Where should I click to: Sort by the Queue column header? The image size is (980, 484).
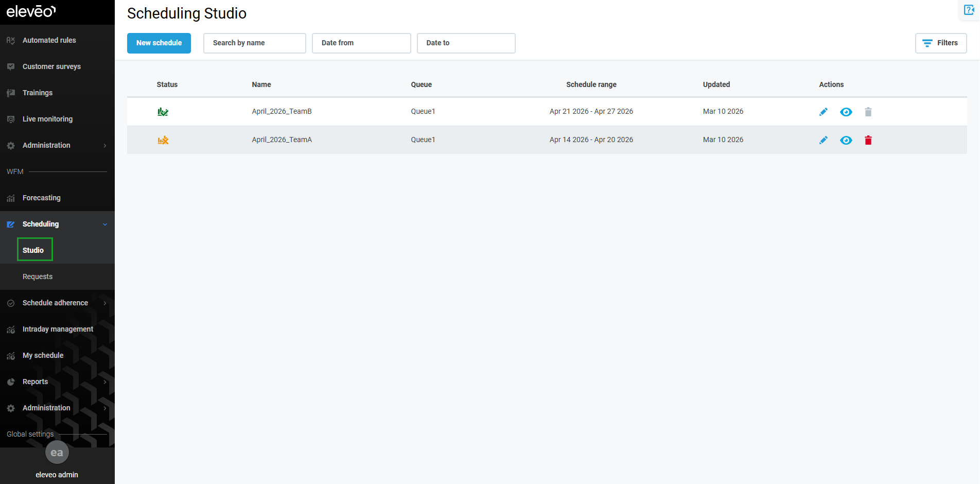[422, 84]
